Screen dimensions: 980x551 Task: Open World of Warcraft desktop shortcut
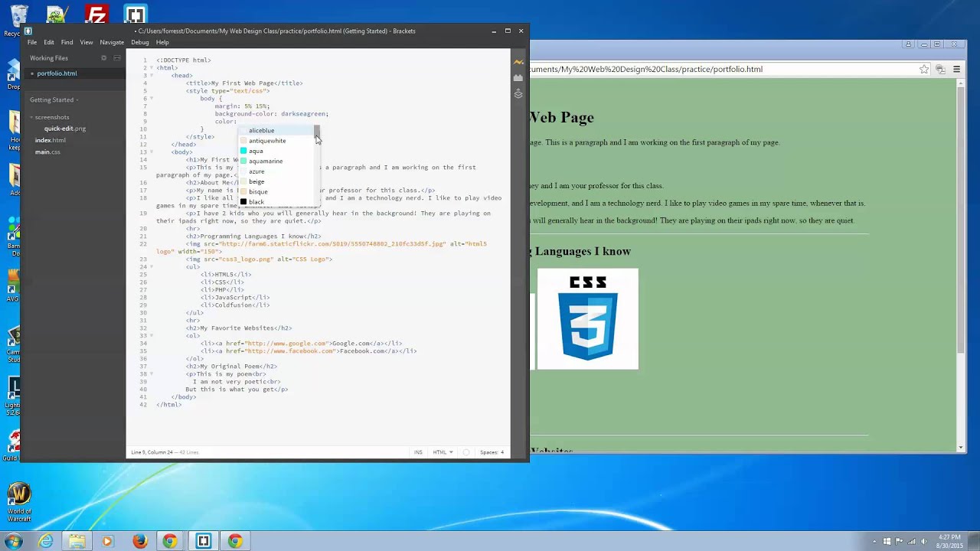coord(19,503)
